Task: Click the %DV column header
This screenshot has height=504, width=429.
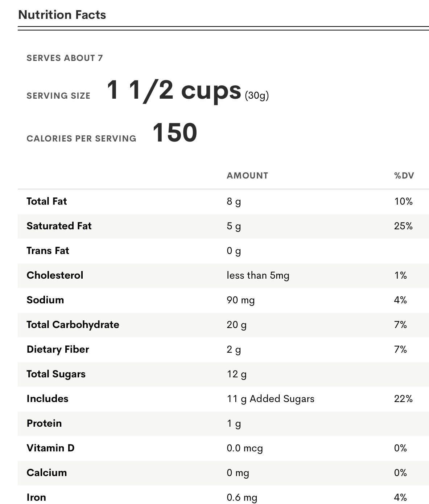Action: click(x=404, y=176)
